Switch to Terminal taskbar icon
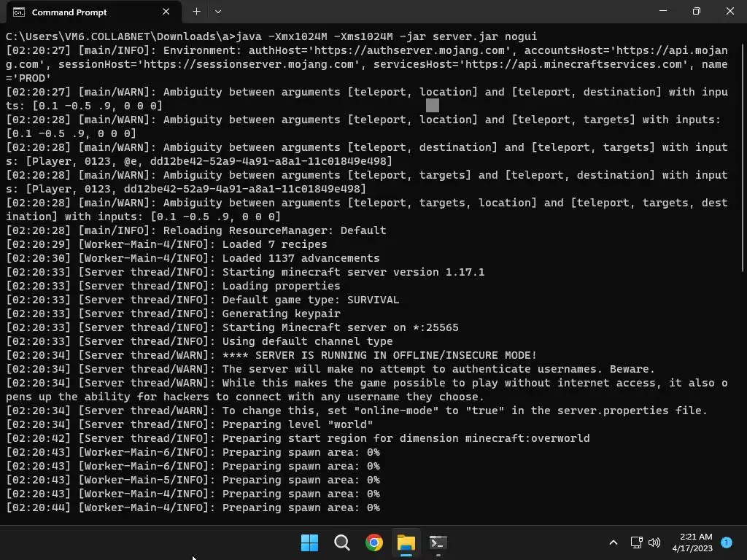Viewport: 747px width, 560px height. pyautogui.click(x=438, y=542)
